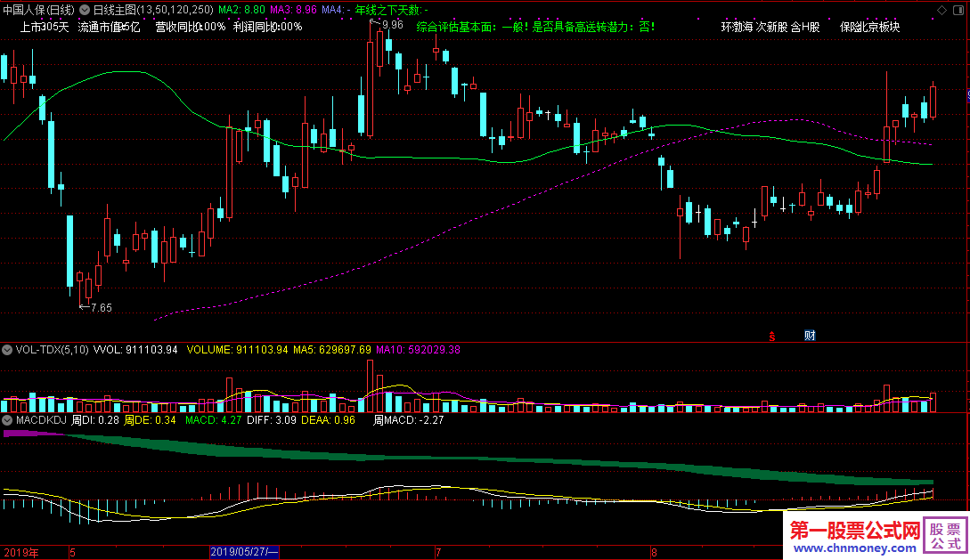Click the 财 finance marker icon

pos(810,336)
